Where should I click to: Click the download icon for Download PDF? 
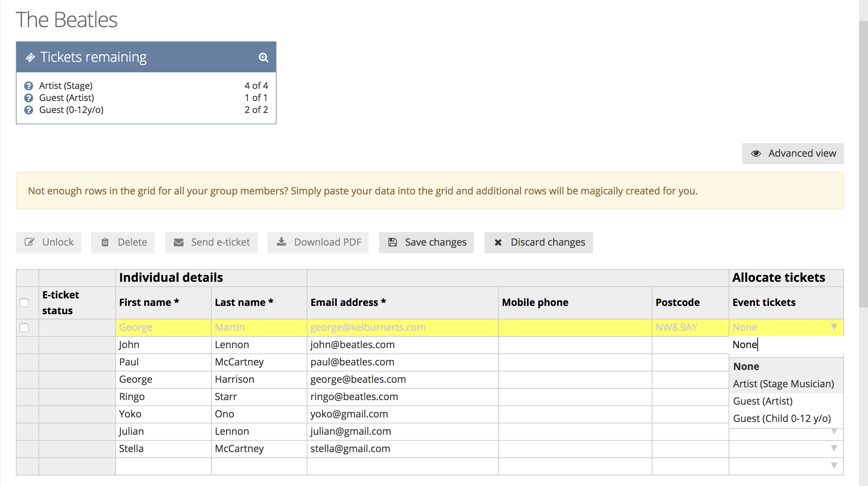[x=281, y=241]
